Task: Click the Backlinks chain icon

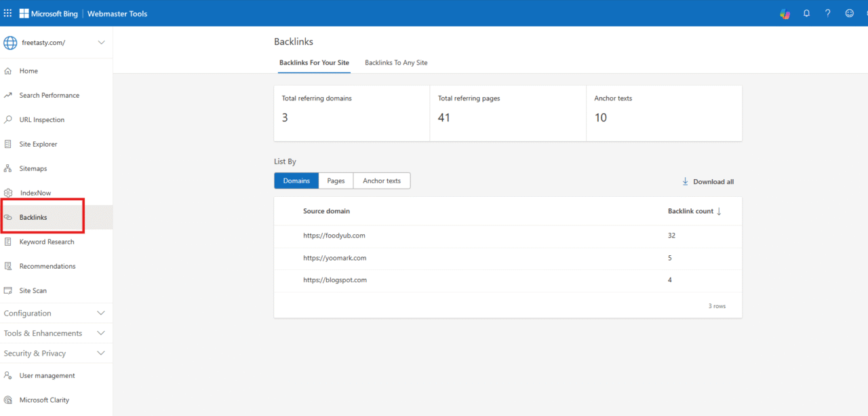Action: pyautogui.click(x=8, y=217)
